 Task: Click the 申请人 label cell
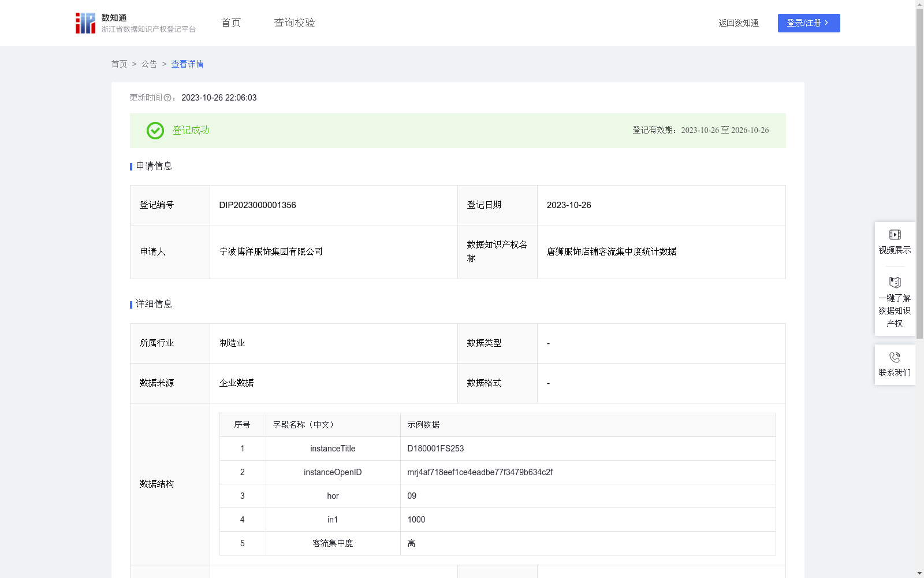pos(170,252)
